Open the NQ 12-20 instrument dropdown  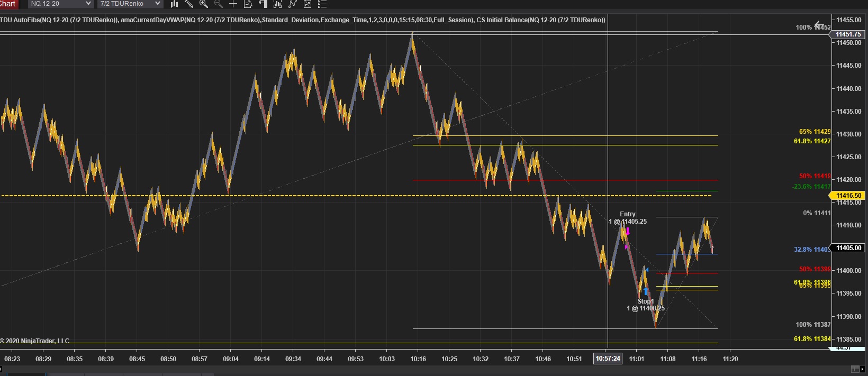pyautogui.click(x=60, y=4)
